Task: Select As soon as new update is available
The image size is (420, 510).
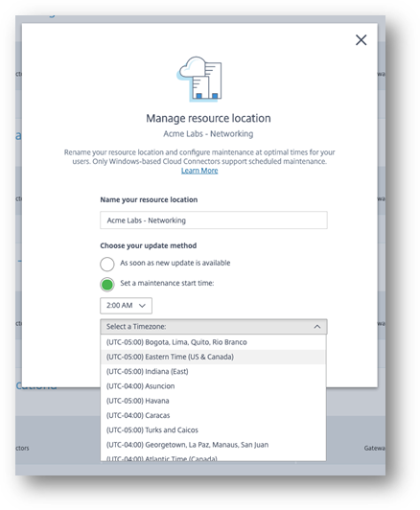Action: point(107,265)
